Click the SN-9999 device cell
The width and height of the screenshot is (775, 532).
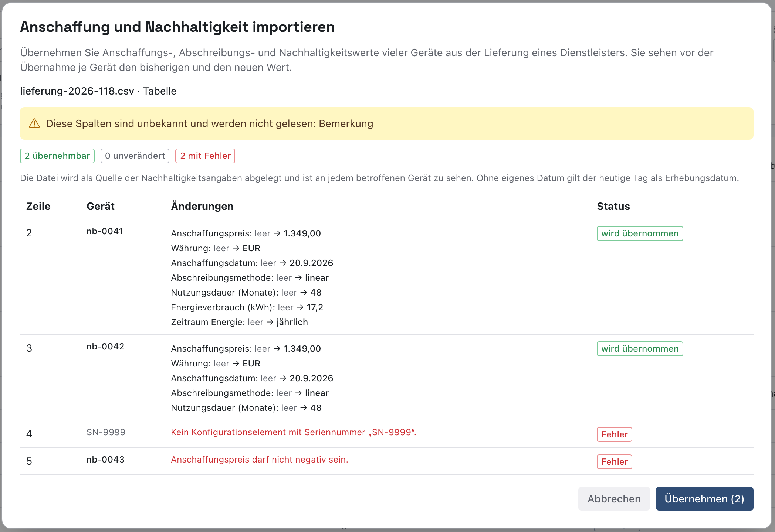106,432
